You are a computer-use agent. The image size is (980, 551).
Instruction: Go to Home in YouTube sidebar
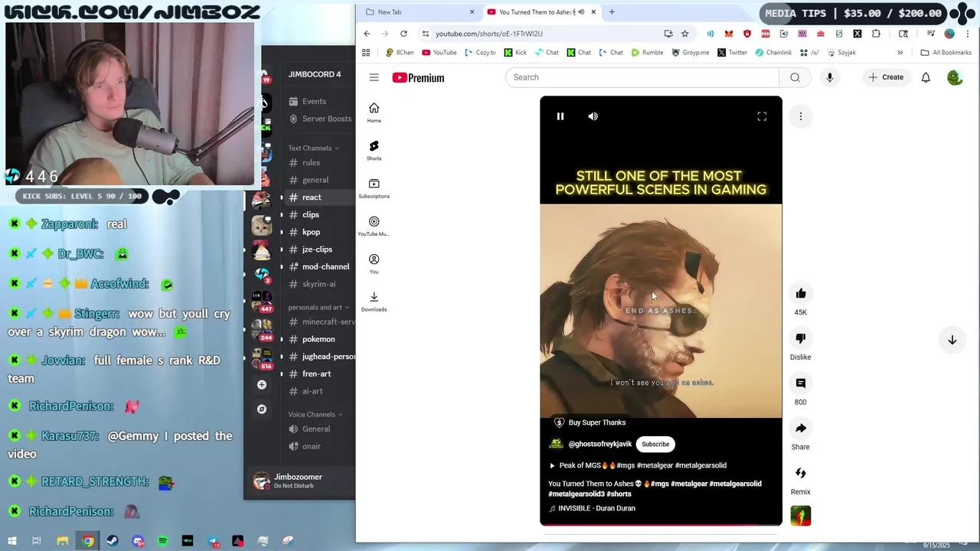[x=374, y=112]
